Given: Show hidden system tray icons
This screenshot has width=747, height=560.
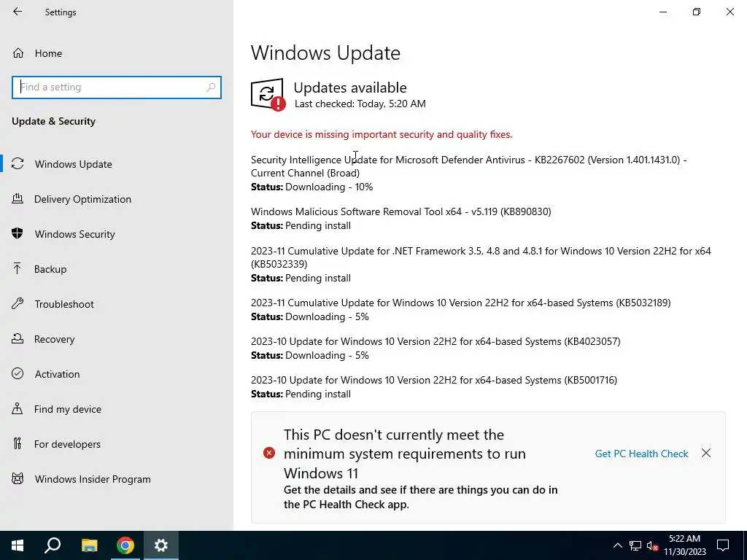Looking at the screenshot, I should point(617,545).
